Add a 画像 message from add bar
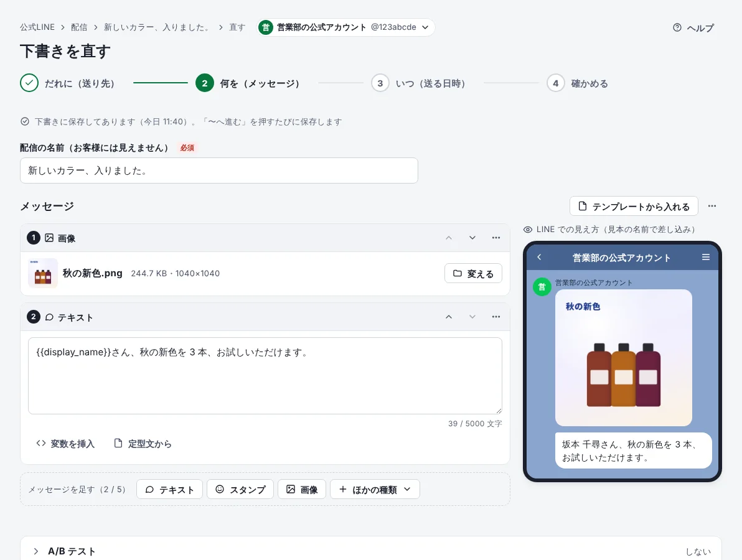Screen dimensions: 742x560 pos(302,490)
